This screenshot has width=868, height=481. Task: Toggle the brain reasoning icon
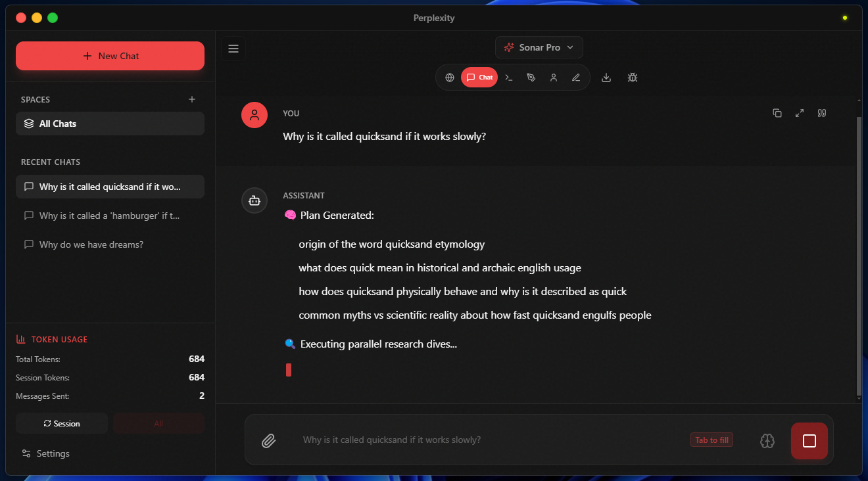[767, 441]
